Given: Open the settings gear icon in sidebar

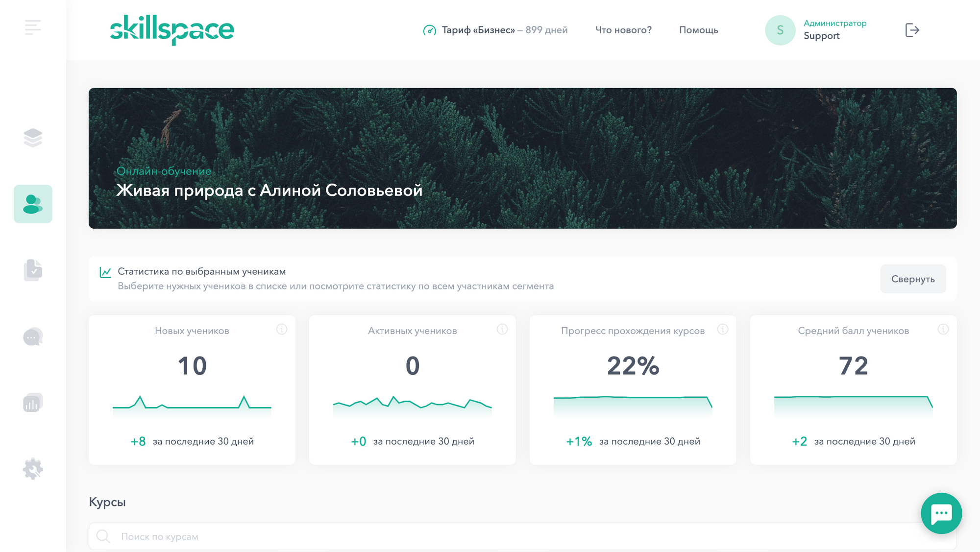Looking at the screenshot, I should [x=33, y=469].
